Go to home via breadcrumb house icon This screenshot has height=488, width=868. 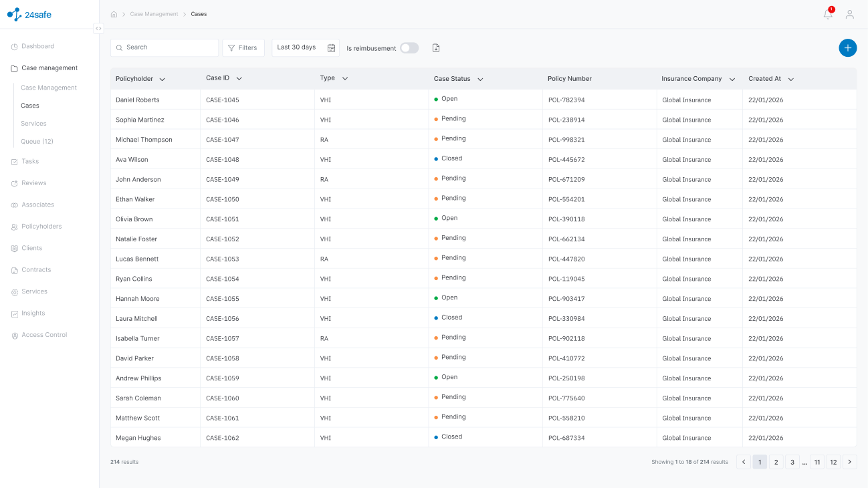point(114,14)
